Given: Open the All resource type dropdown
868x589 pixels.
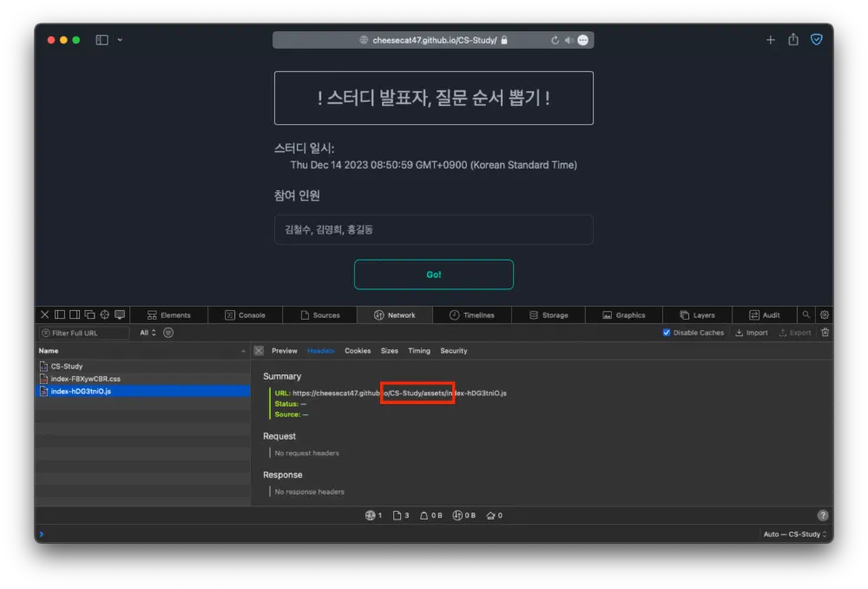Looking at the screenshot, I should tap(147, 332).
